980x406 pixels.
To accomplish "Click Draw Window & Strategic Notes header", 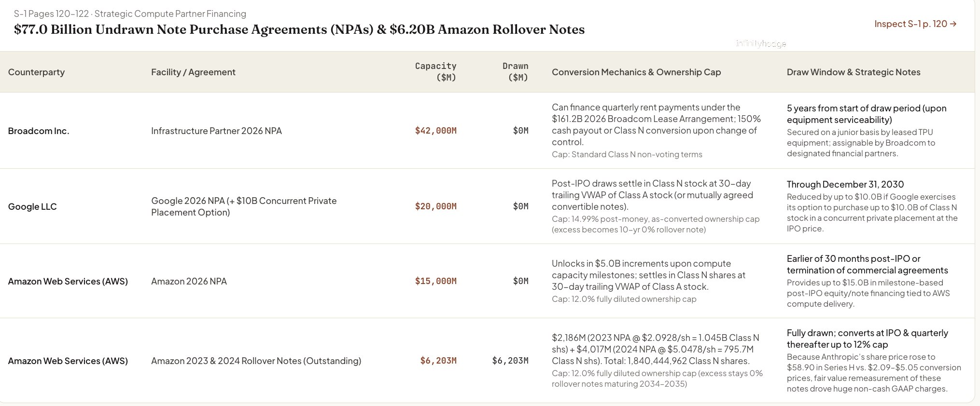I will click(854, 72).
